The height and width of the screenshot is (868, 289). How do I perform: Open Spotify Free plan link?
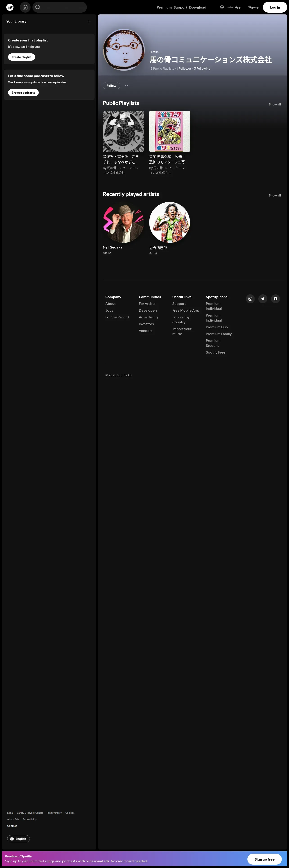tap(215, 352)
